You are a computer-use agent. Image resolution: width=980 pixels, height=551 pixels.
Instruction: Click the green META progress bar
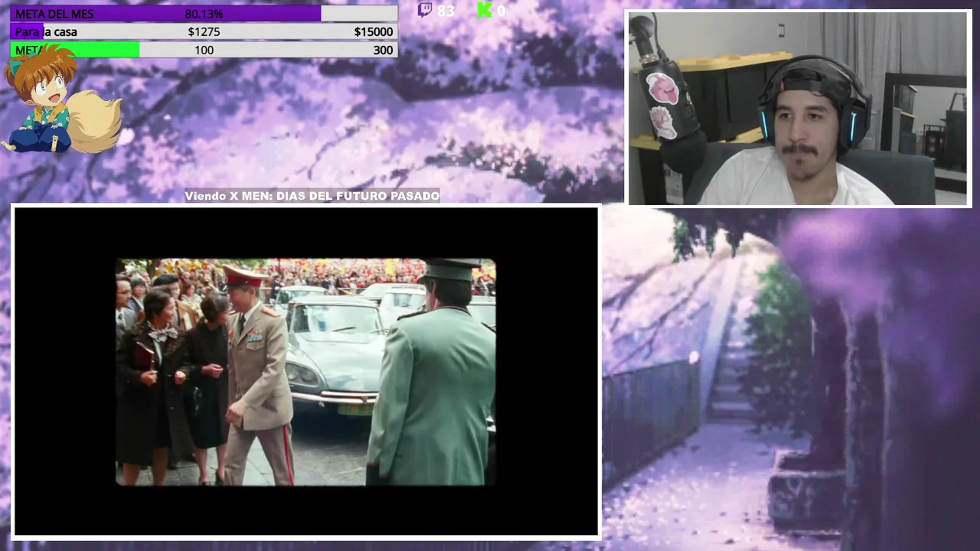204,50
